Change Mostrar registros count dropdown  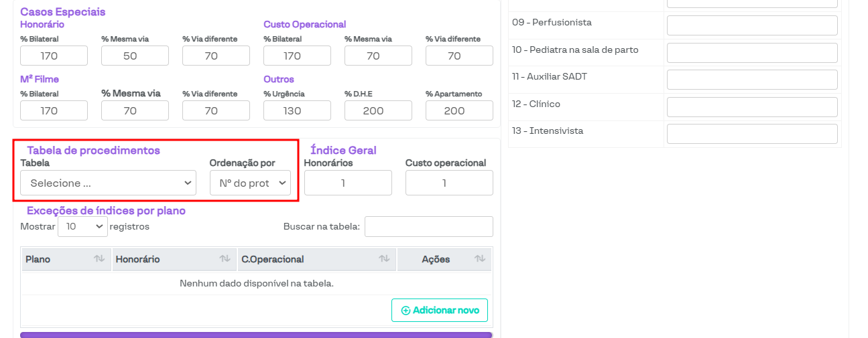pyautogui.click(x=82, y=227)
